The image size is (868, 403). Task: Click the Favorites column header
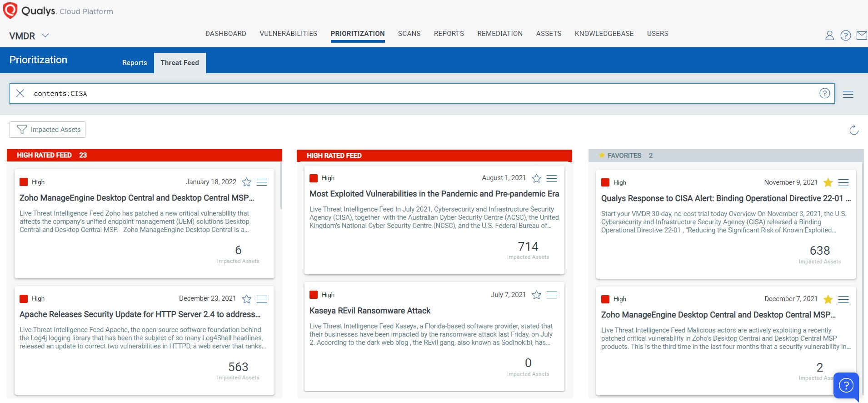(726, 156)
